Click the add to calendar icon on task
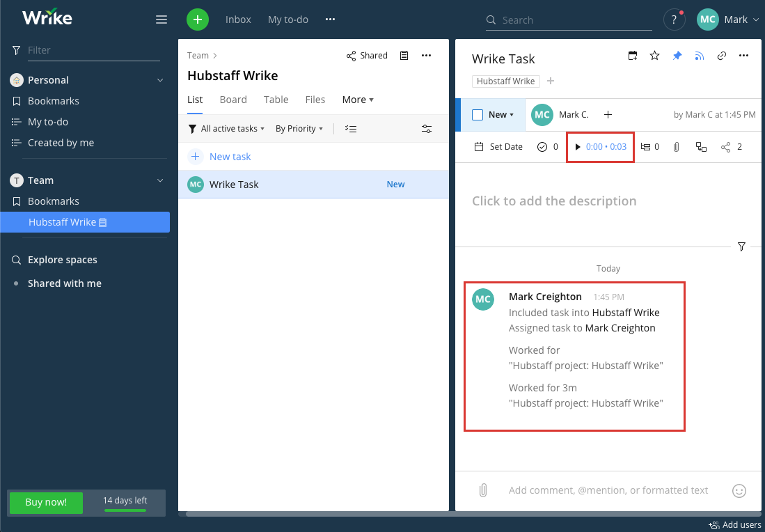Viewport: 765px width, 532px height. pos(633,56)
